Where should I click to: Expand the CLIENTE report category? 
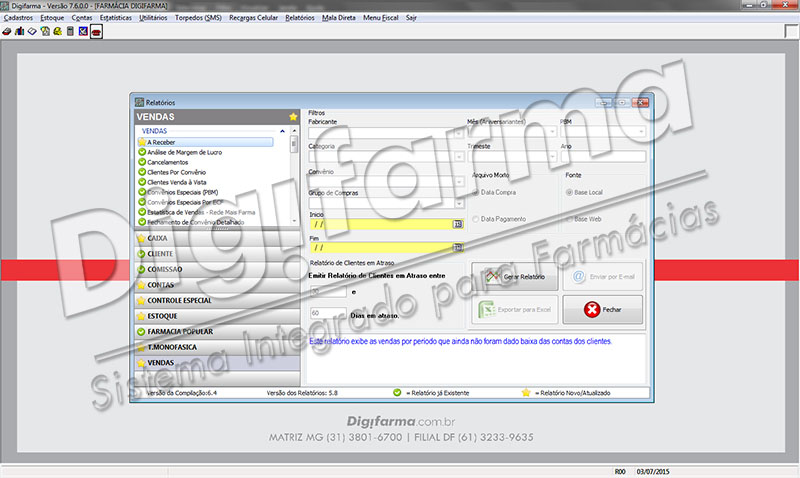(x=217, y=254)
